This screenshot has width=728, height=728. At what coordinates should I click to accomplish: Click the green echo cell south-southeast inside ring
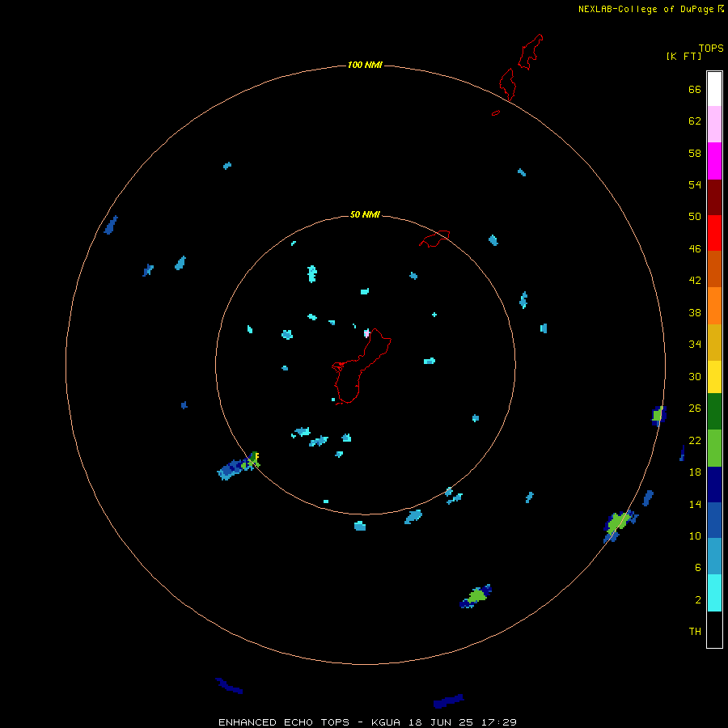[x=476, y=595]
